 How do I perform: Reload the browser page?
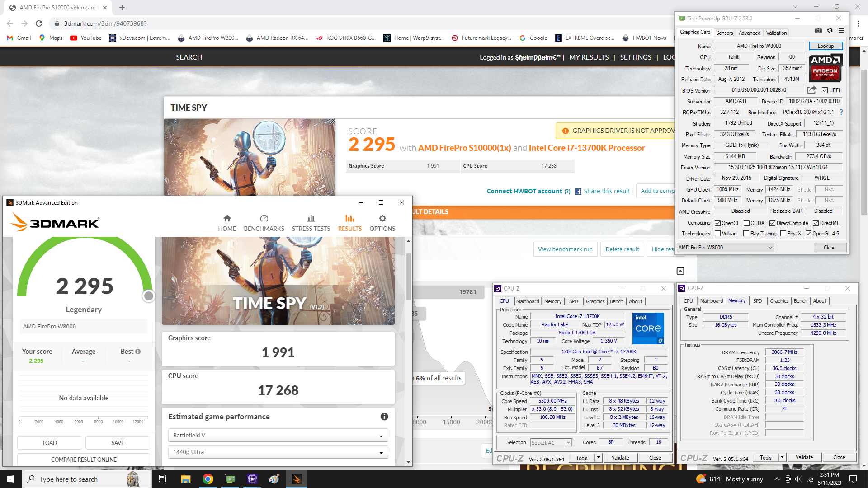point(39,23)
